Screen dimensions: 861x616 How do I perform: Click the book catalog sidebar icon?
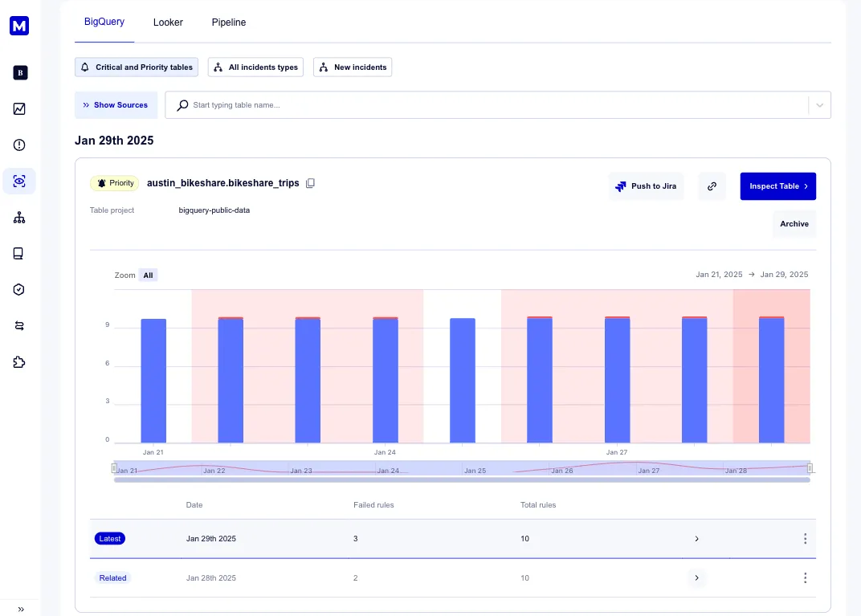point(19,254)
